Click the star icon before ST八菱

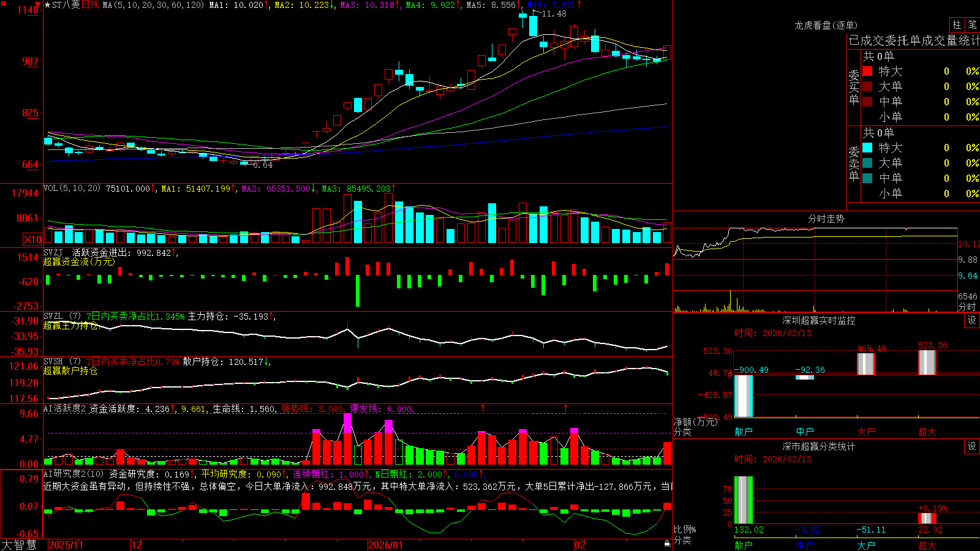[48, 5]
